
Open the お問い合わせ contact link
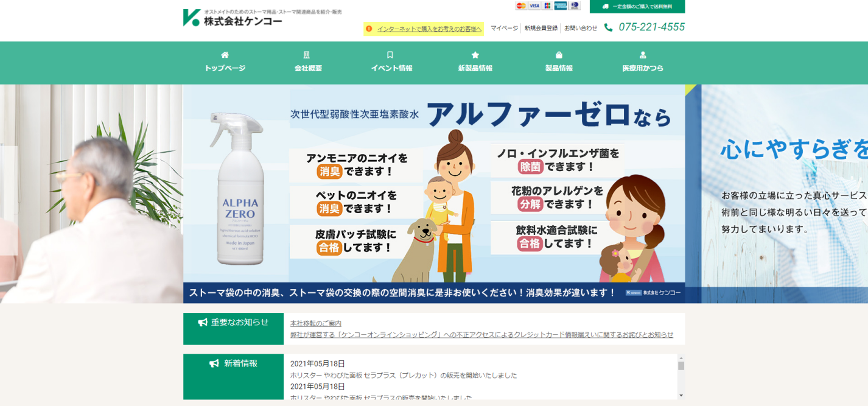pyautogui.click(x=581, y=28)
